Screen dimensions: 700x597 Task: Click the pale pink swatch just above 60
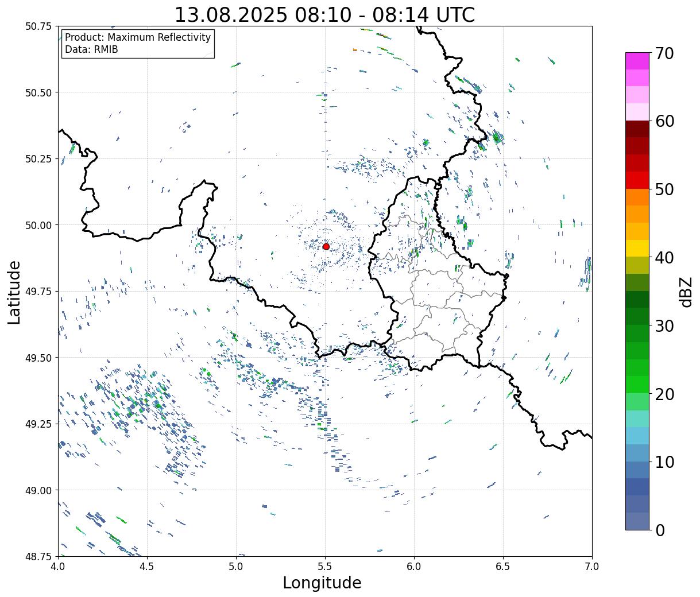[x=637, y=112]
